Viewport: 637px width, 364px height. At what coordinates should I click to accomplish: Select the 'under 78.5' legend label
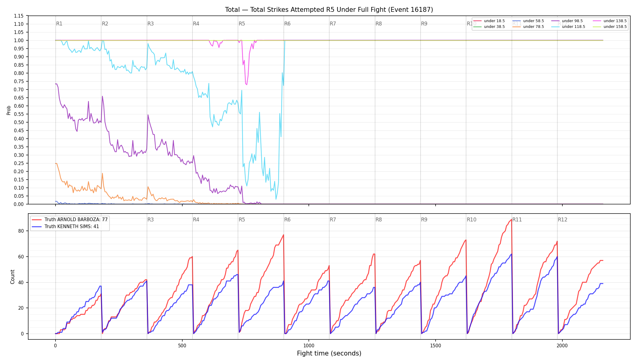pyautogui.click(x=534, y=27)
